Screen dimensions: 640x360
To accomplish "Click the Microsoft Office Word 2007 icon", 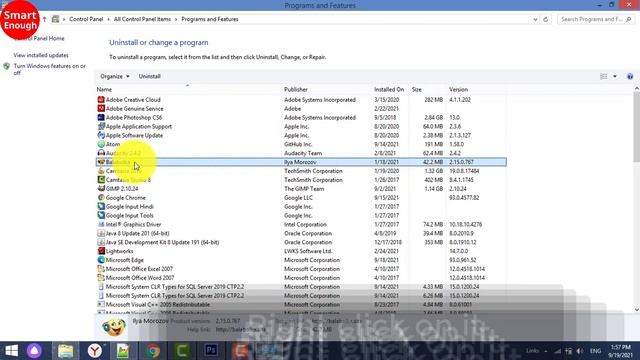I will (x=101, y=278).
